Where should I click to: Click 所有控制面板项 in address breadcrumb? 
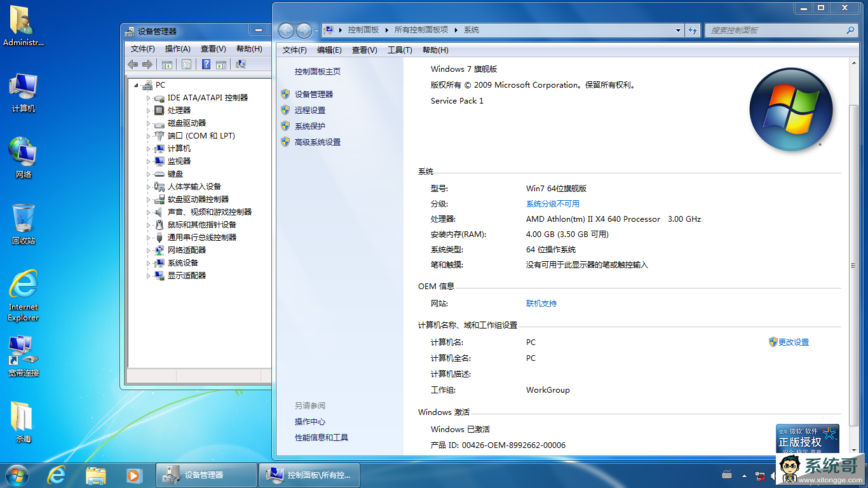click(x=421, y=30)
